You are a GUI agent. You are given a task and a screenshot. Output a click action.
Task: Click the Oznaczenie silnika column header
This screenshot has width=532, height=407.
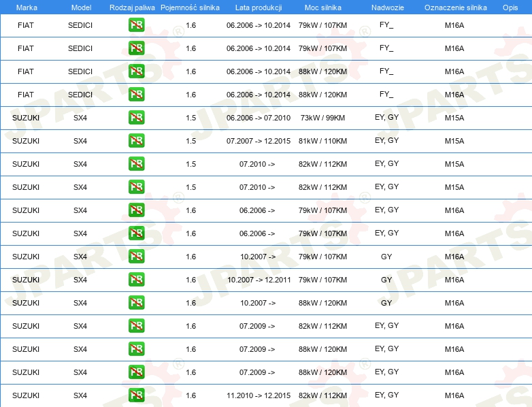coord(456,7)
